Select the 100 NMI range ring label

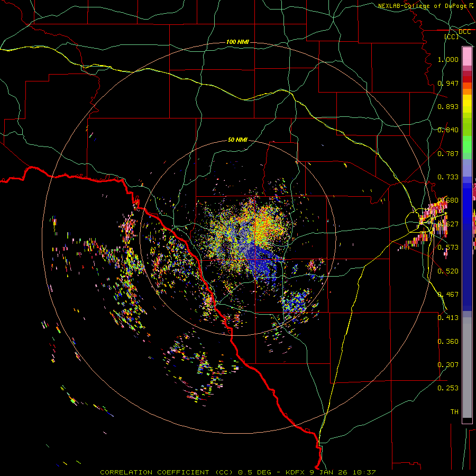[x=237, y=42]
